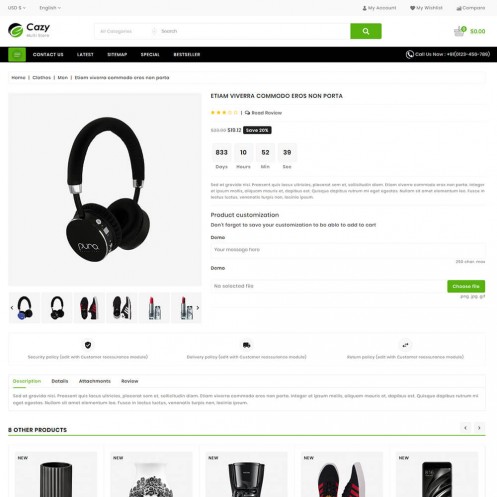Switch to the Details tab

60,381
